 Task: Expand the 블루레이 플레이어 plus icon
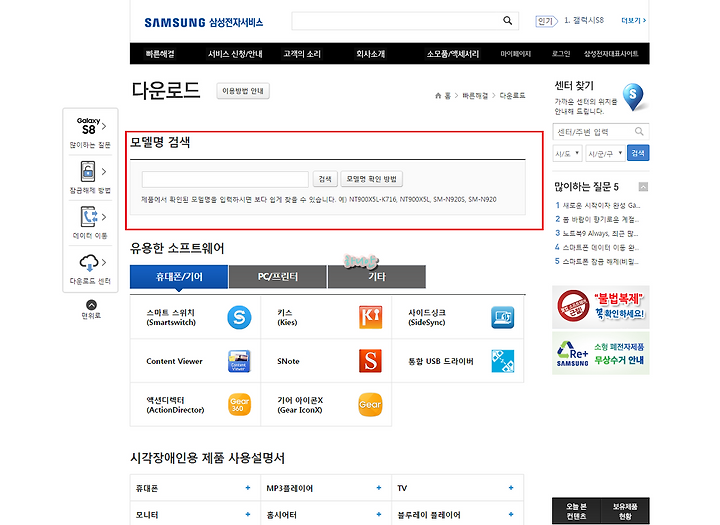coord(511,514)
